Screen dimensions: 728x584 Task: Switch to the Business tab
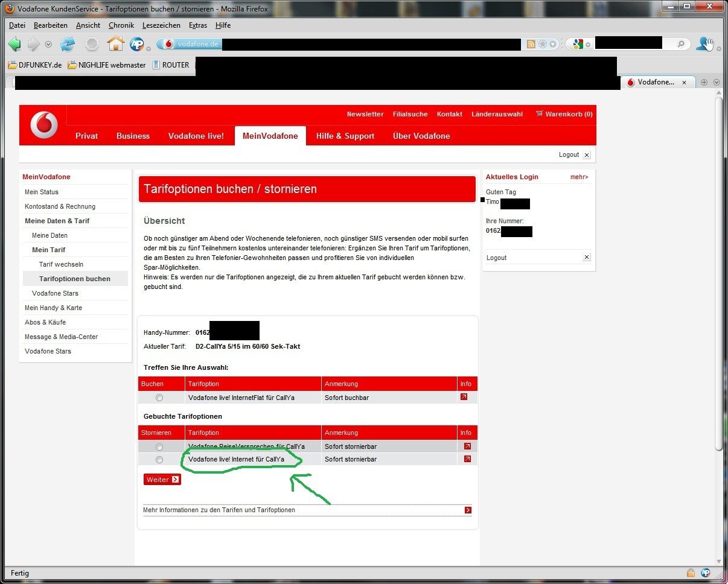pos(133,136)
